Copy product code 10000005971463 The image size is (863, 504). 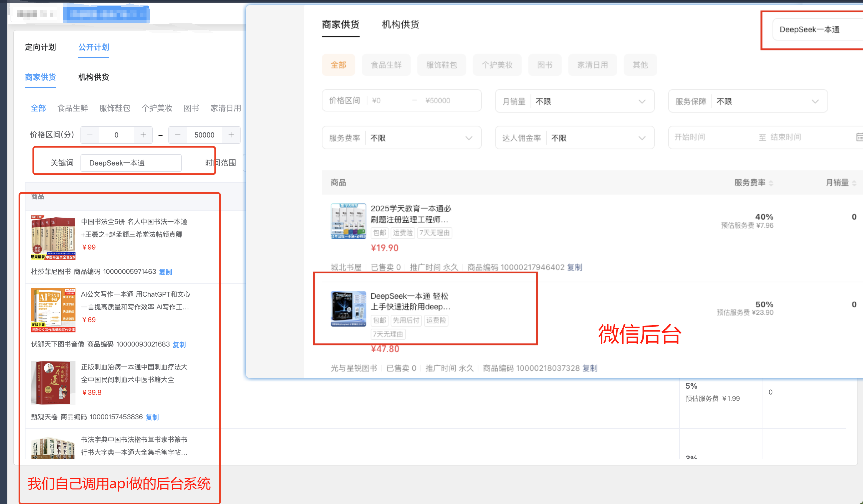click(165, 272)
